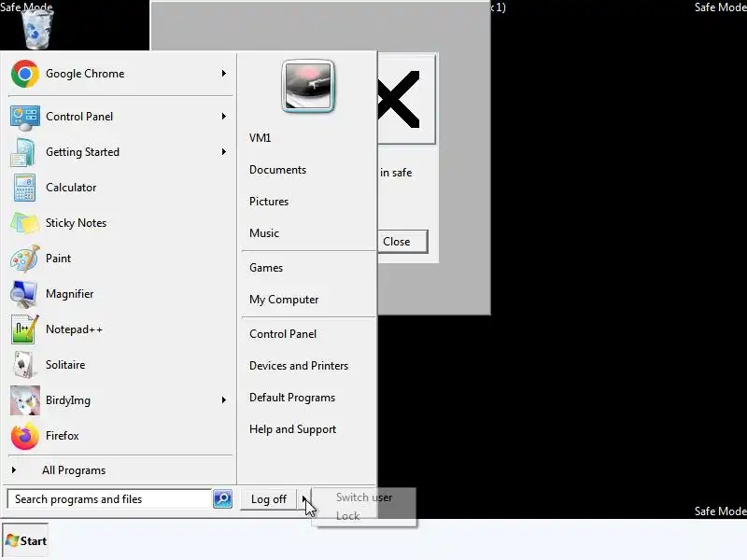Image resolution: width=747 pixels, height=560 pixels.
Task: Click the Solitaire label
Action: [x=65, y=365]
